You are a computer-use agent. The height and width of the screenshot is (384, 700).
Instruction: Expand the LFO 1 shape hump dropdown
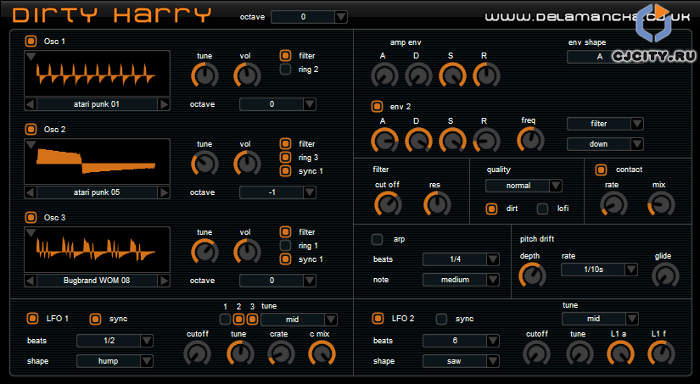pyautogui.click(x=115, y=361)
